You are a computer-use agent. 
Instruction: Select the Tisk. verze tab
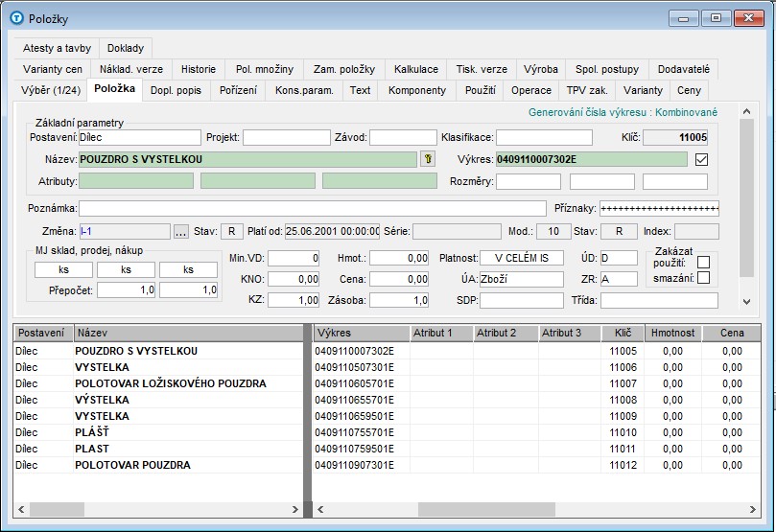[x=482, y=69]
